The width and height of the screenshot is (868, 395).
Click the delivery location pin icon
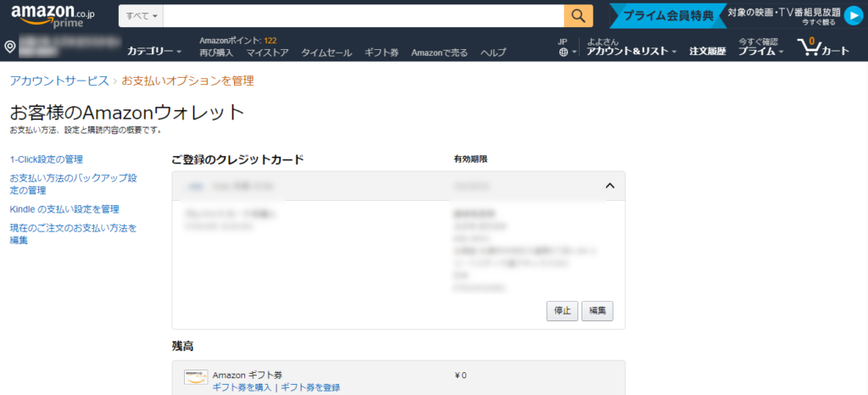(10, 47)
